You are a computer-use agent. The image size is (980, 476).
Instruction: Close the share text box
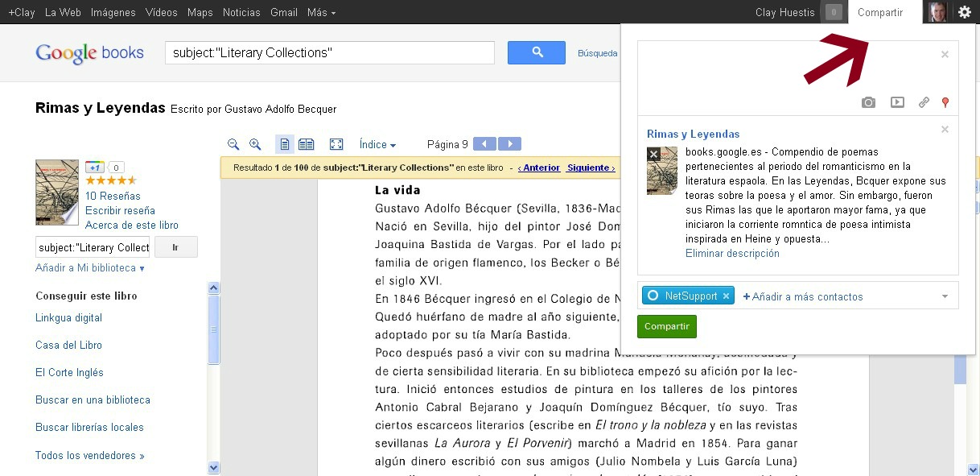(x=945, y=54)
